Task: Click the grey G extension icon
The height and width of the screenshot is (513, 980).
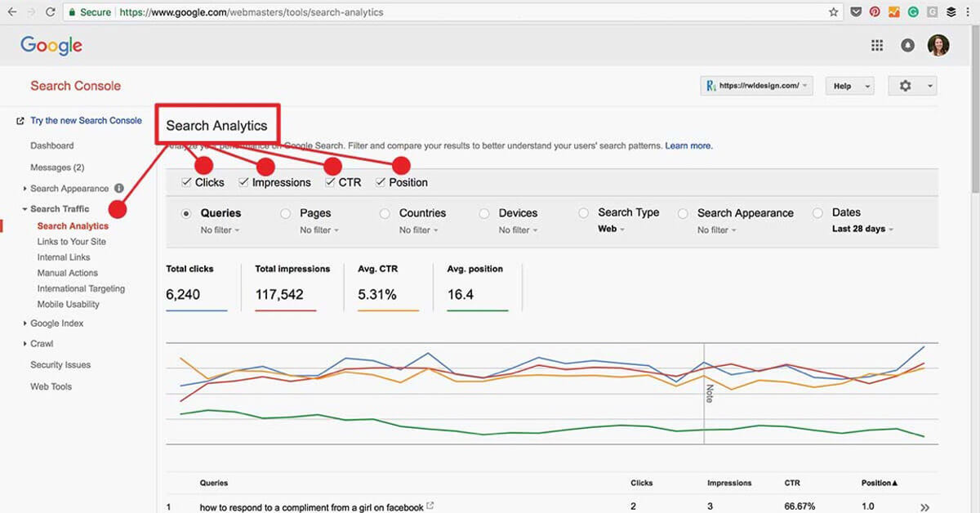Action: 932,12
